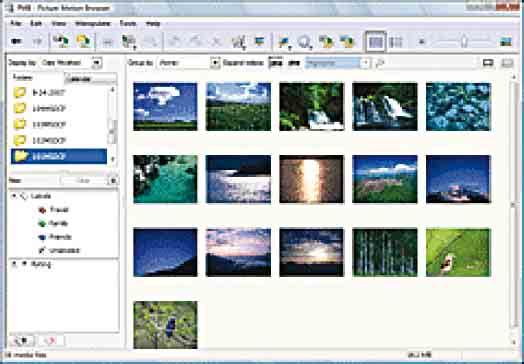The width and height of the screenshot is (524, 364).
Task: Select the index thumbnail view button in toolbar
Action: 376,42
